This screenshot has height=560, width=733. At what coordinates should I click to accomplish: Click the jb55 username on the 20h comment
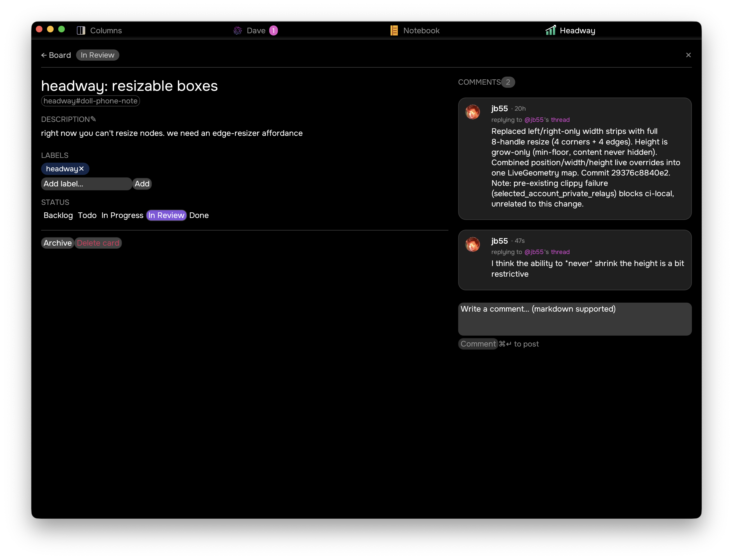(500, 108)
